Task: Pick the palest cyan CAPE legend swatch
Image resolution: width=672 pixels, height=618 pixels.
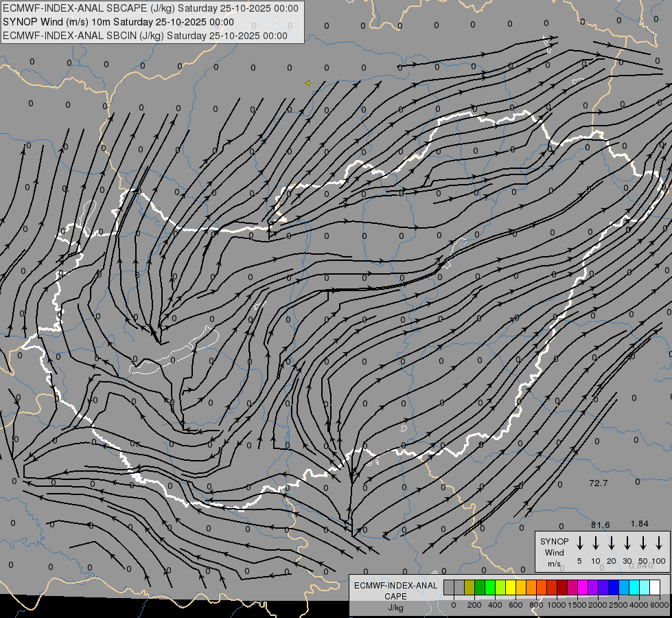Action: pyautogui.click(x=645, y=587)
